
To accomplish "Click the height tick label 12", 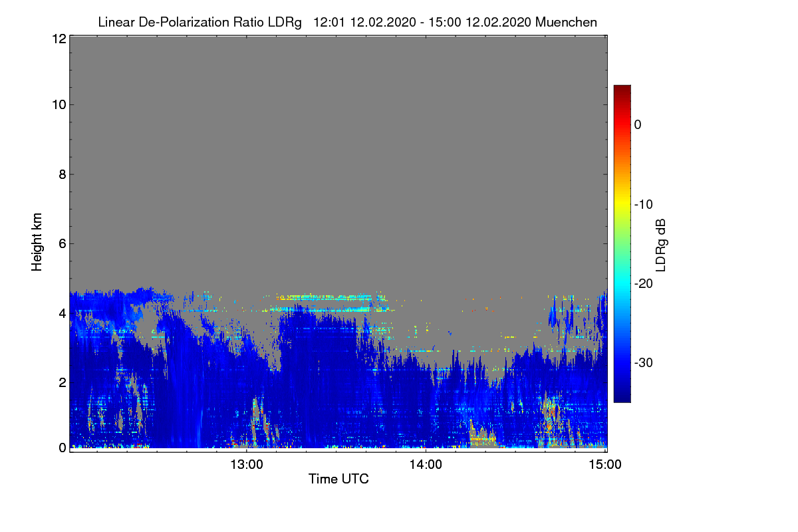I will [x=59, y=39].
